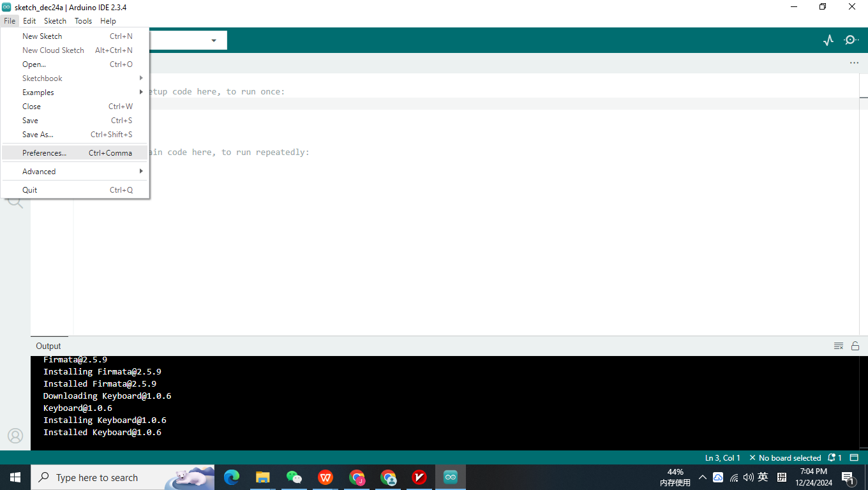The height and width of the screenshot is (490, 868).
Task: Open the cloud sync tray icon
Action: (x=718, y=477)
